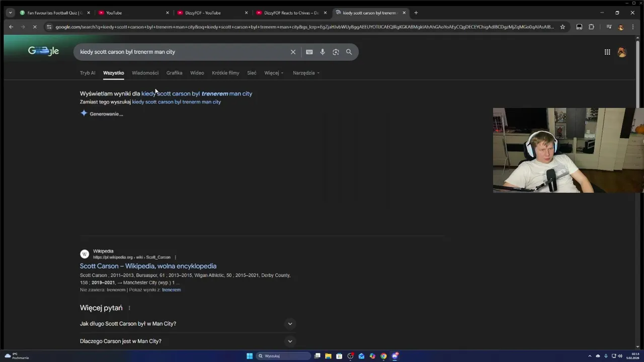This screenshot has height=362, width=644.
Task: Open a new browser tab
Action: (416, 13)
